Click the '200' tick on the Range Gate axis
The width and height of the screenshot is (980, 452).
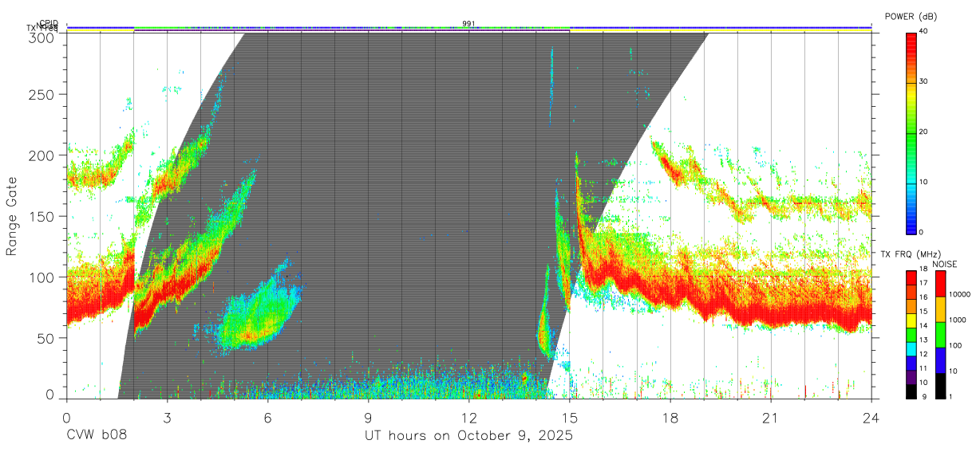point(41,155)
